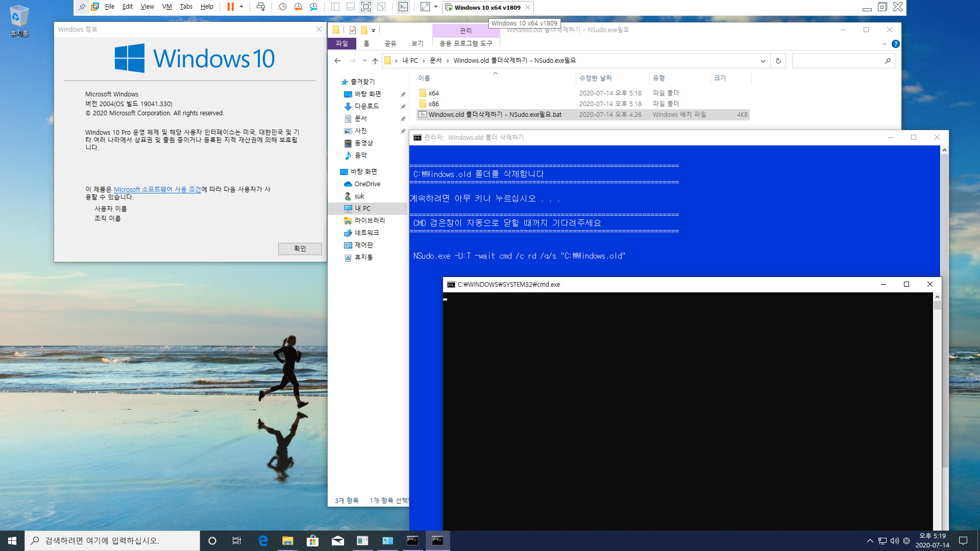
Task: Expand the power options dropdown beside pause
Action: pos(241,7)
